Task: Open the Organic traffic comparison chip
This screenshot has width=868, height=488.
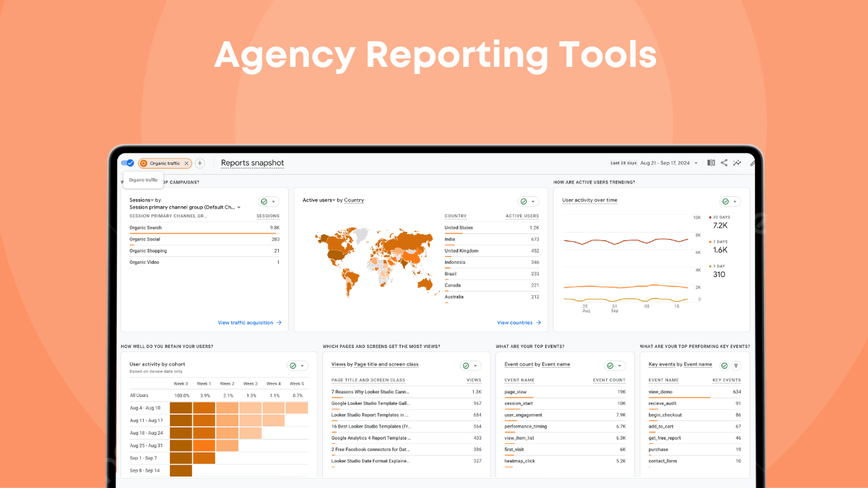Action: click(164, 163)
